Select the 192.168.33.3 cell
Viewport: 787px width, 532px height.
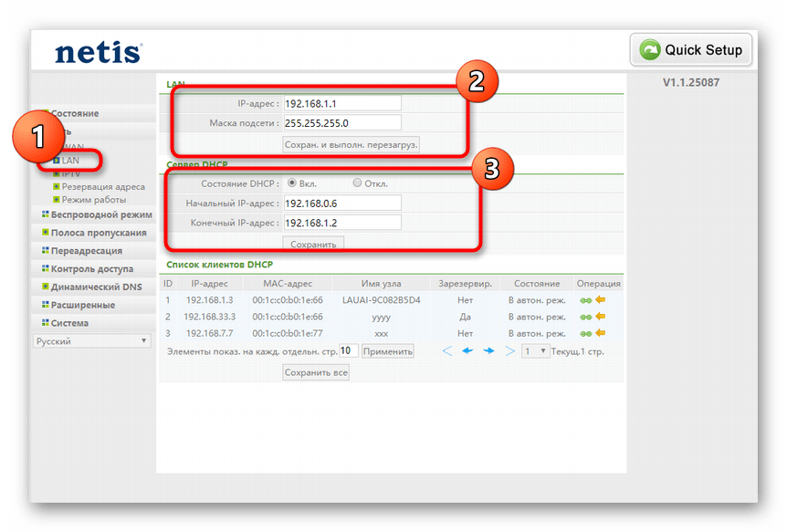point(209,317)
